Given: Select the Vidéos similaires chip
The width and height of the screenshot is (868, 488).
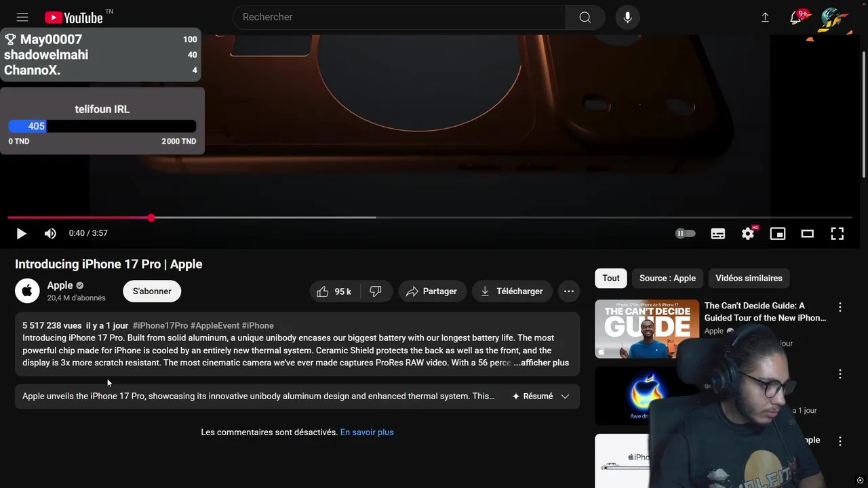Looking at the screenshot, I should point(749,278).
